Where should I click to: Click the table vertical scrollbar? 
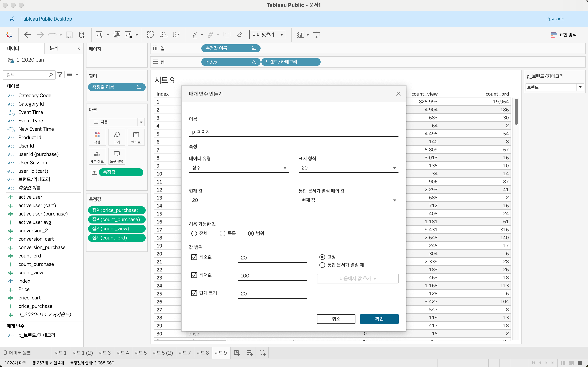pyautogui.click(x=516, y=112)
